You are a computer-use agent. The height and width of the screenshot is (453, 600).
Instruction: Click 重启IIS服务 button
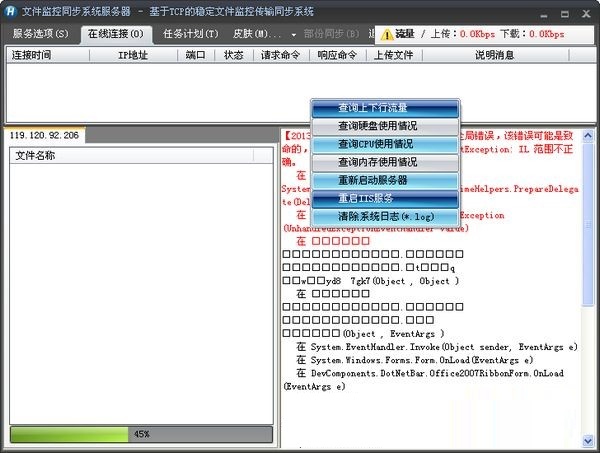385,198
